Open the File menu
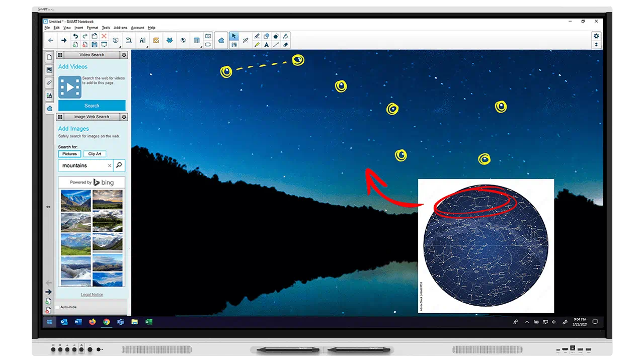The width and height of the screenshot is (644, 362). (x=47, y=28)
